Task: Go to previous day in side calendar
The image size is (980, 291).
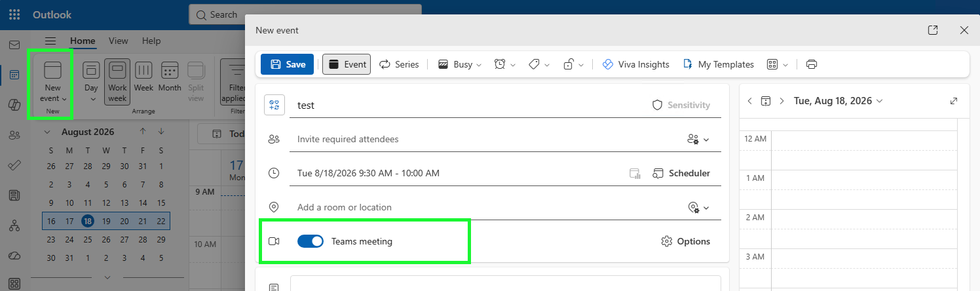Action: pyautogui.click(x=750, y=101)
